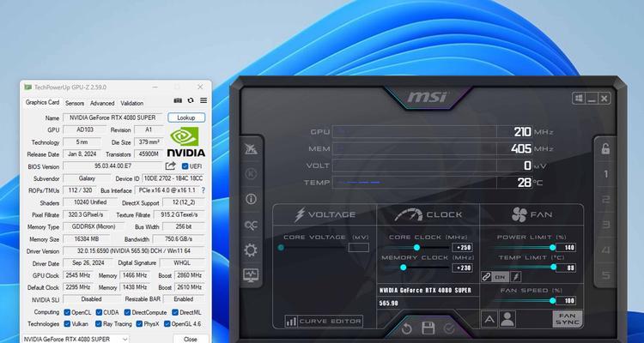Image resolution: width=644 pixels, height=343 pixels.
Task: Toggle PhysX checkbox
Action: point(139,324)
